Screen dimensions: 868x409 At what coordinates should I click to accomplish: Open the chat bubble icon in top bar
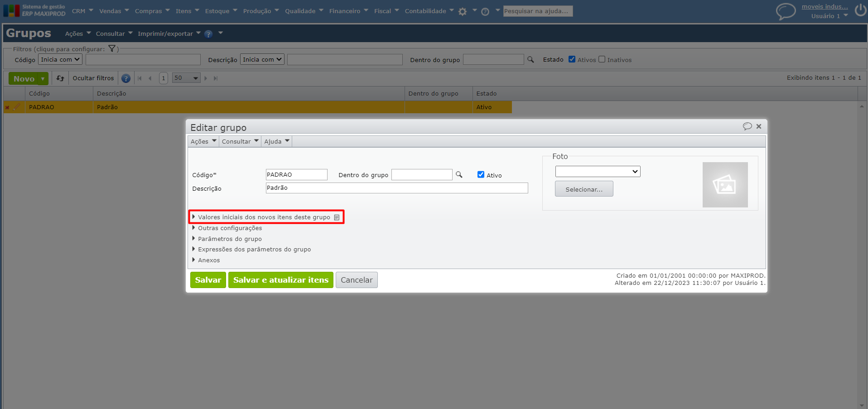click(786, 11)
